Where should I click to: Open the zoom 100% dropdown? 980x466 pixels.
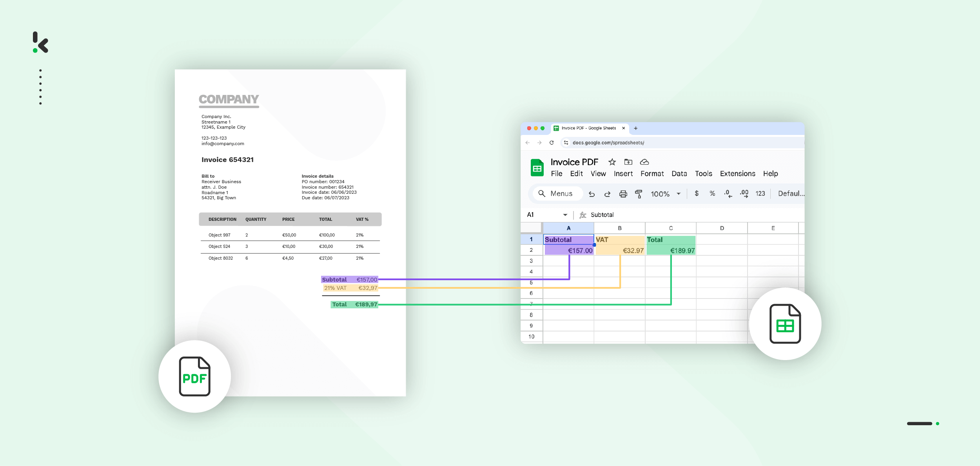pos(666,194)
